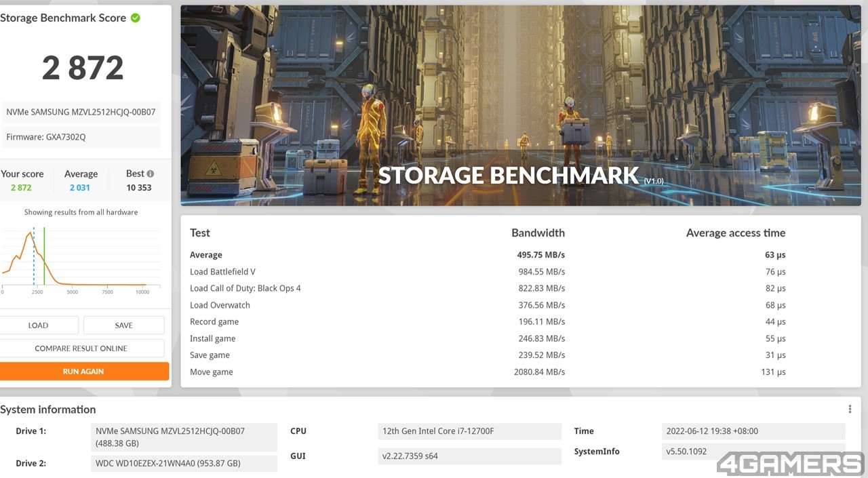The height and width of the screenshot is (478, 868).
Task: Click the 239.52 MB/s bandwidth value
Action: click(x=542, y=355)
